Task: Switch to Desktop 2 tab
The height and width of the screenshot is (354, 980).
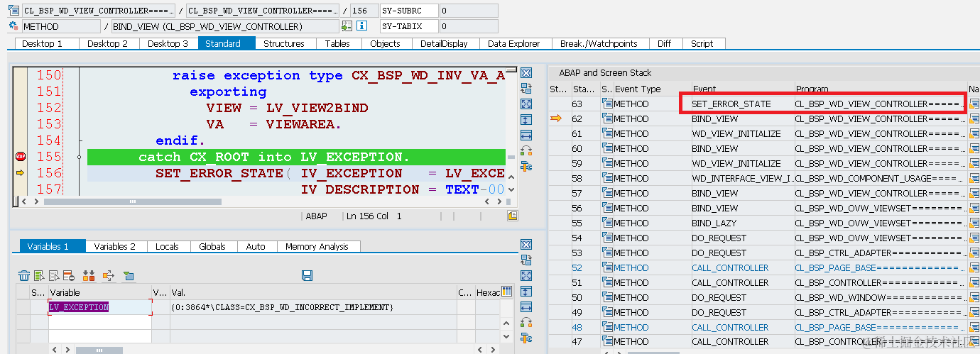Action: 108,43
